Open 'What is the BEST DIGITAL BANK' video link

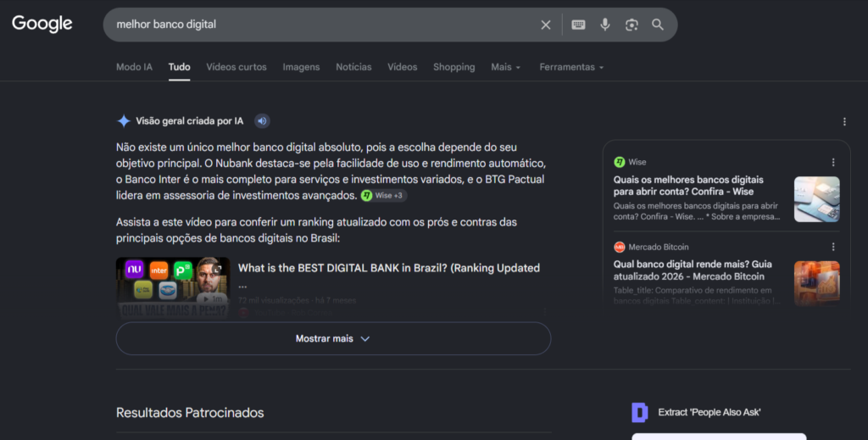[x=388, y=268]
